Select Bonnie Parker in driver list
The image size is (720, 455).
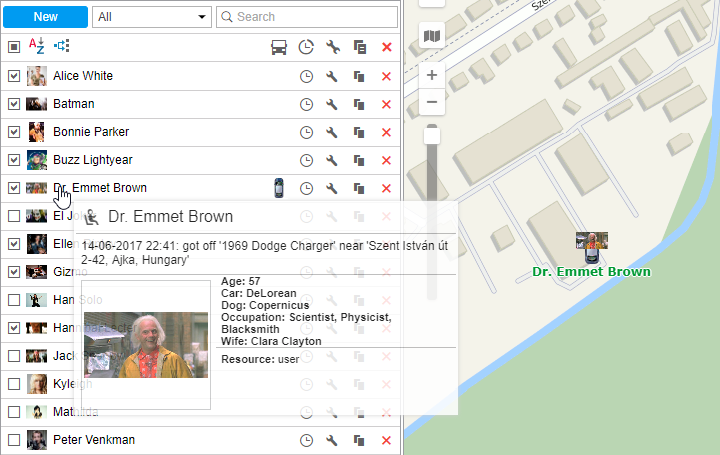point(91,132)
